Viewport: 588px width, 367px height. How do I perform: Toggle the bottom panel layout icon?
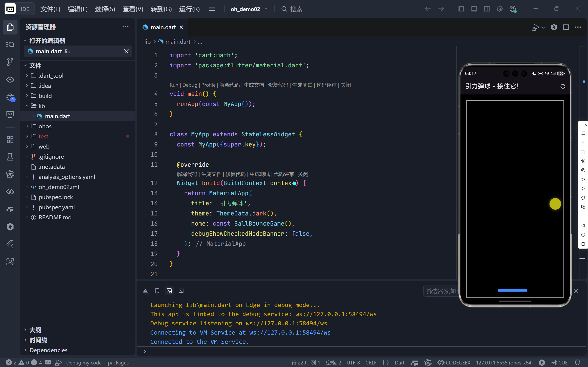point(474,9)
